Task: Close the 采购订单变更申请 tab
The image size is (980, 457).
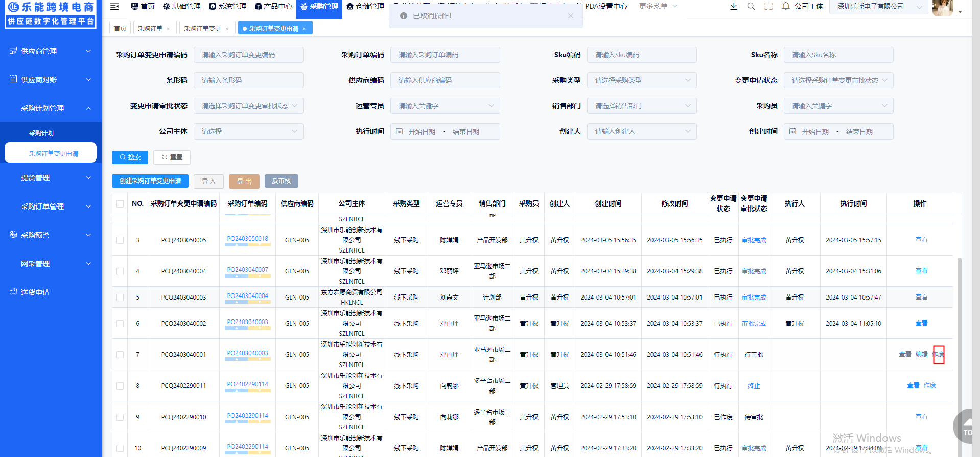Action: click(x=304, y=29)
